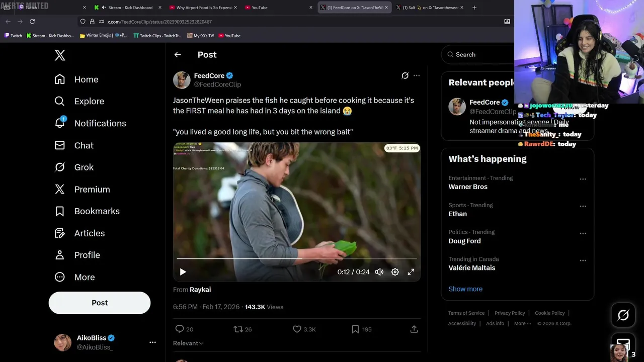Open Bookmarks in the sidebar
Screen dimensions: 644x362
click(87, 211)
